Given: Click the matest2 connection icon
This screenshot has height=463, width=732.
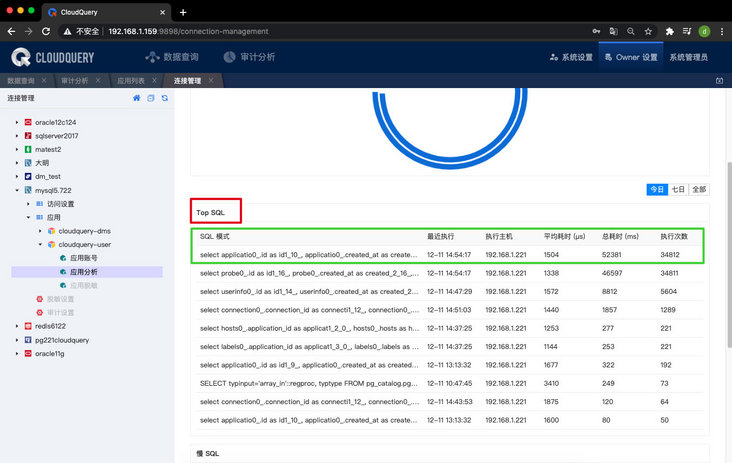Looking at the screenshot, I should (x=28, y=149).
